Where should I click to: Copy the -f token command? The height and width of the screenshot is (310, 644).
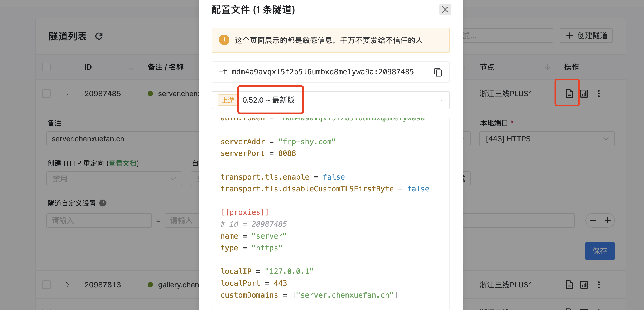438,72
